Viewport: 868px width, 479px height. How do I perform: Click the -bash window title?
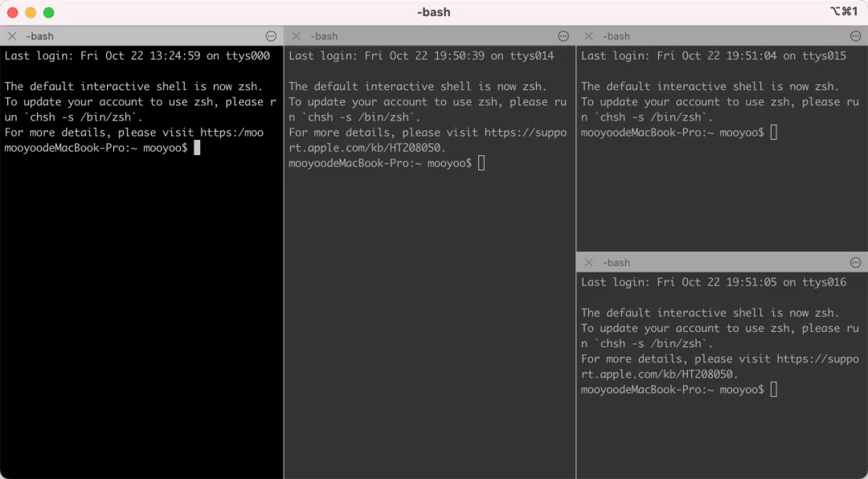pyautogui.click(x=434, y=12)
